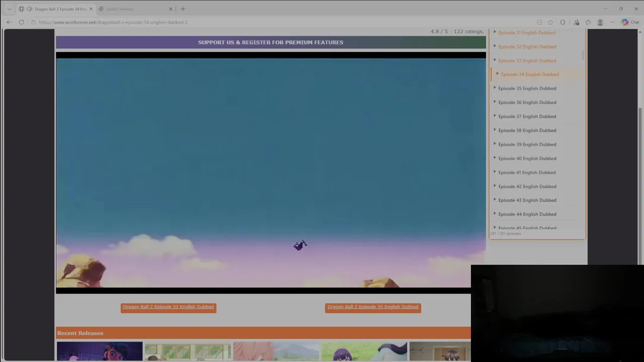The width and height of the screenshot is (644, 362).
Task: Click the episode list scrollbar thumb
Action: pyautogui.click(x=583, y=54)
